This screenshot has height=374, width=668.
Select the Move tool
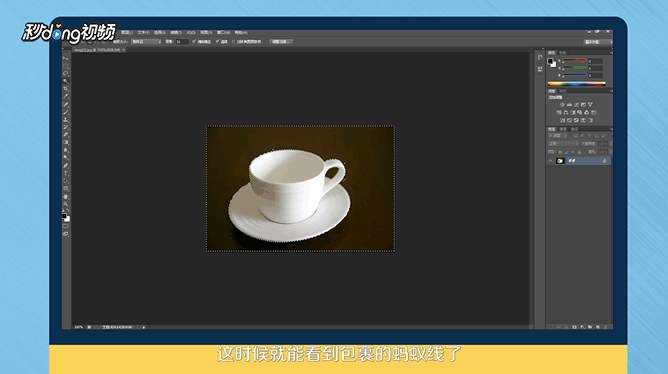(66, 58)
